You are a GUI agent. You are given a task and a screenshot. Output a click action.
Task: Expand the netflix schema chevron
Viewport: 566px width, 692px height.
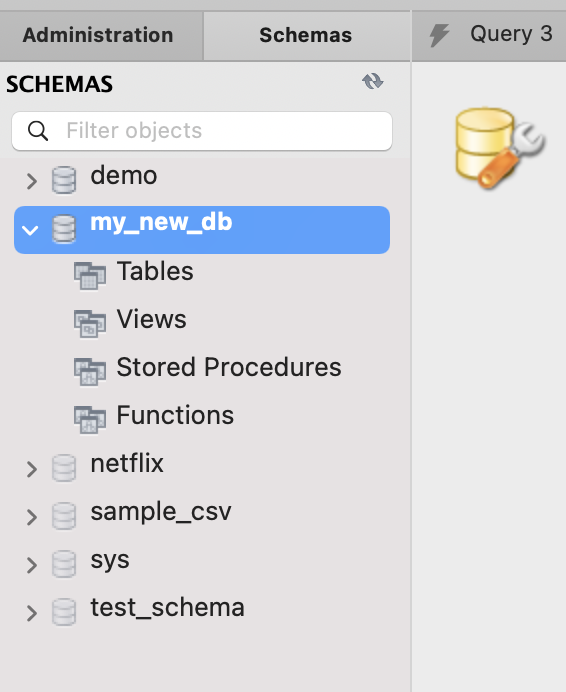(x=31, y=469)
